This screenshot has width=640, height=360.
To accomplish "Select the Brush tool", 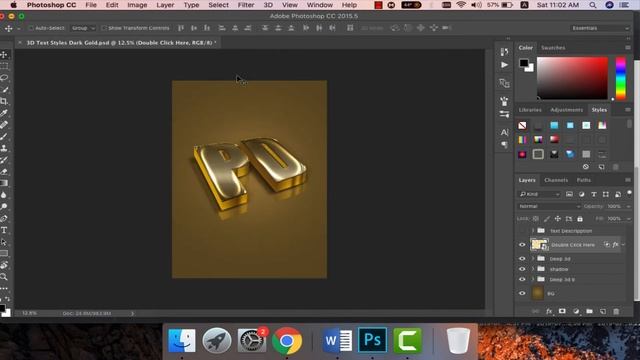I will tap(4, 137).
